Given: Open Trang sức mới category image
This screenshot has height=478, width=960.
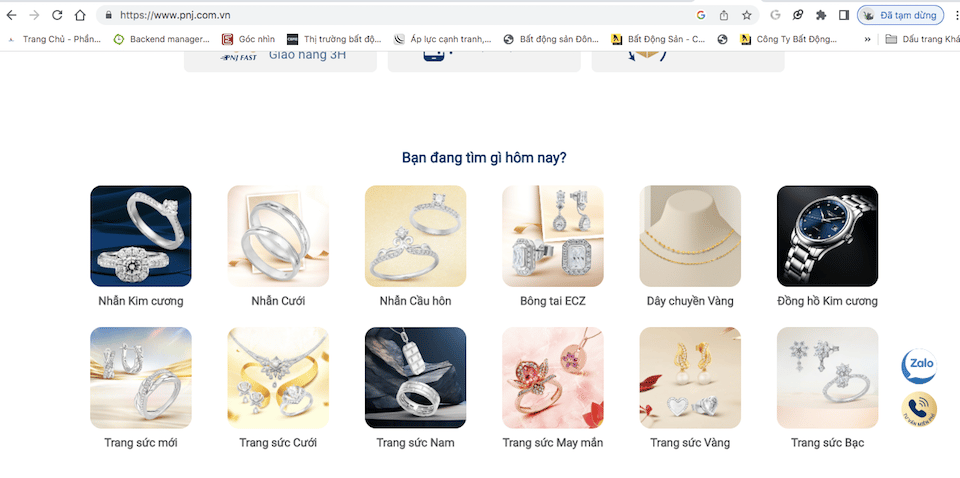Looking at the screenshot, I should [141, 378].
